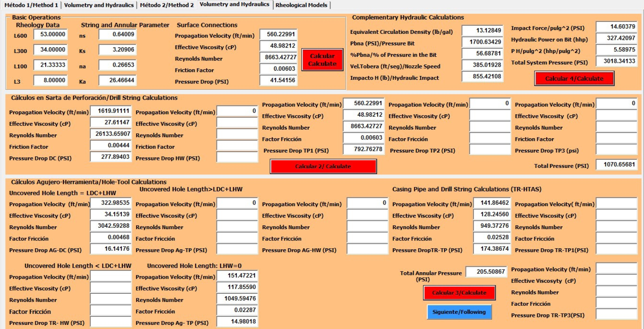Image resolution: width=644 pixels, height=329 pixels.
Task: Click the L3 rheology data field
Action: [51, 80]
